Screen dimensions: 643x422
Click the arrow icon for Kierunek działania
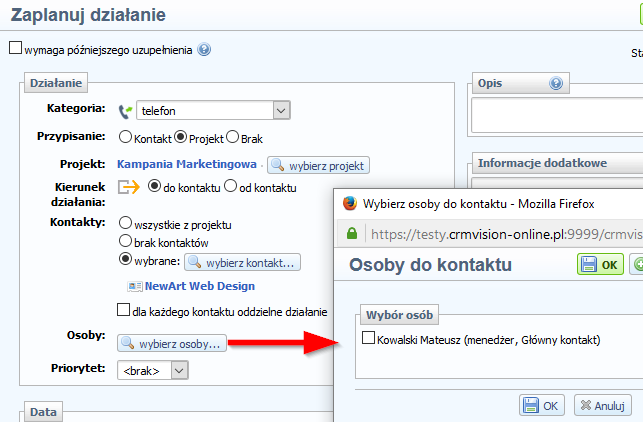[129, 186]
